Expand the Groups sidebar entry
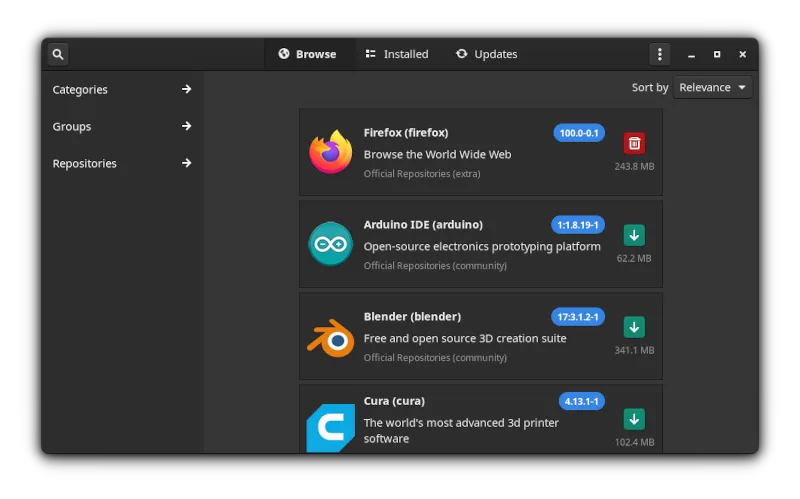 point(122,126)
